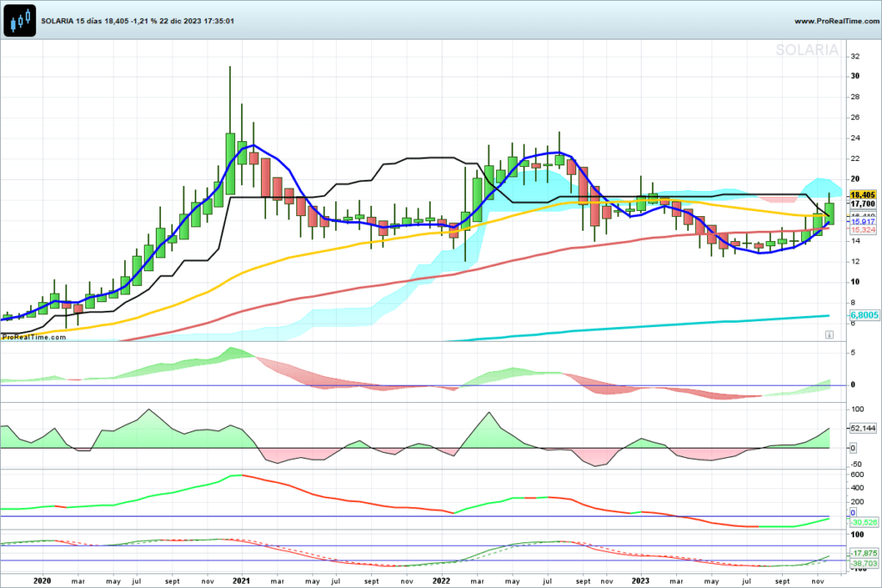This screenshot has width=882, height=588.
Task: Click the 32 tick on the price axis
Action: click(x=855, y=56)
